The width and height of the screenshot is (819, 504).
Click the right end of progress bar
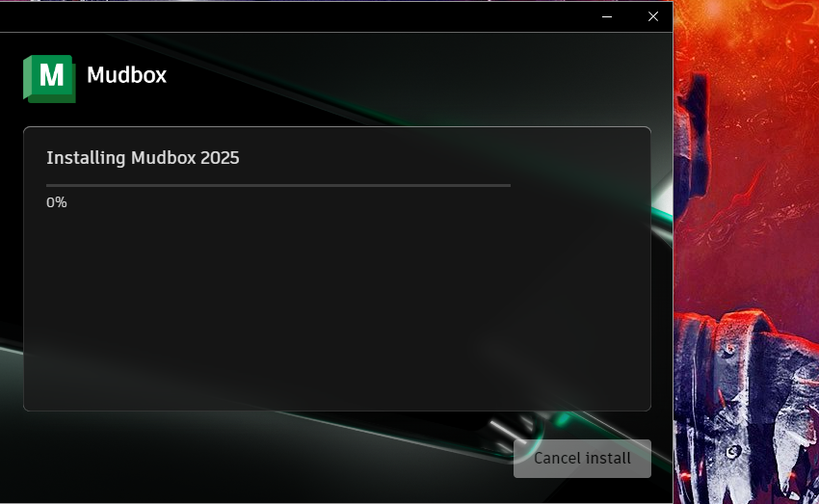coord(507,184)
